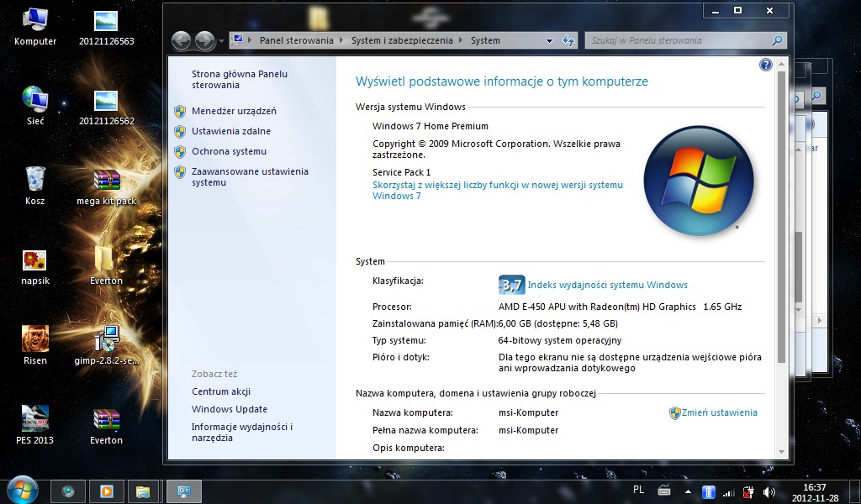Open the address bar history dropdown

tap(548, 40)
